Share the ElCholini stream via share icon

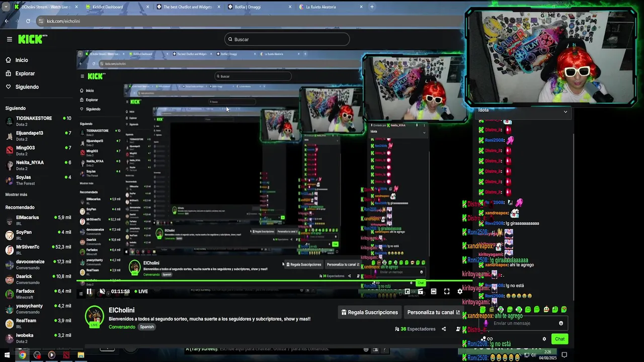click(444, 329)
